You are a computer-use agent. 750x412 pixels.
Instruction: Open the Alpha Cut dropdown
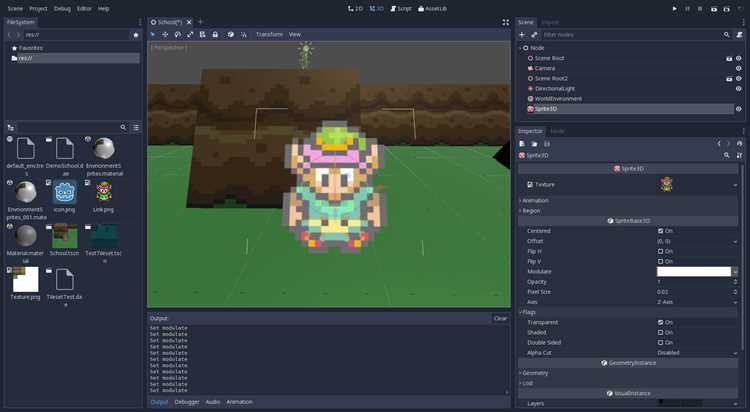(x=697, y=353)
